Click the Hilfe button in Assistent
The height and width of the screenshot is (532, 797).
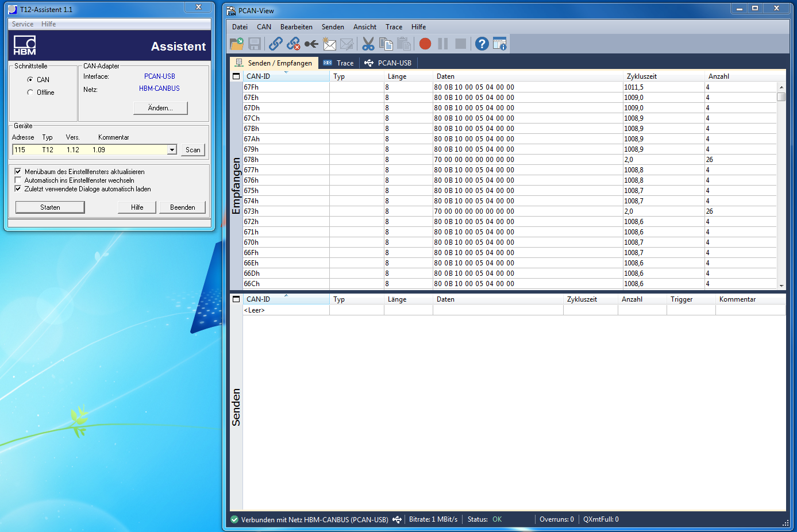[137, 207]
